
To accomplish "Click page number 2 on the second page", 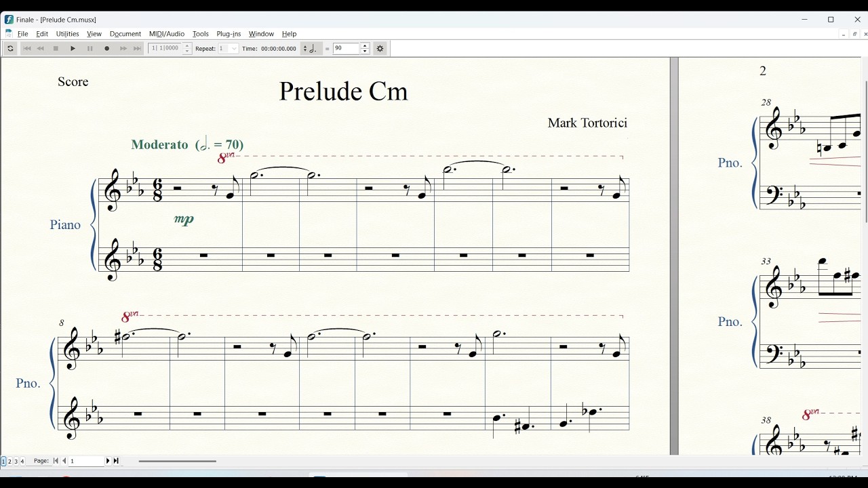I will (763, 71).
